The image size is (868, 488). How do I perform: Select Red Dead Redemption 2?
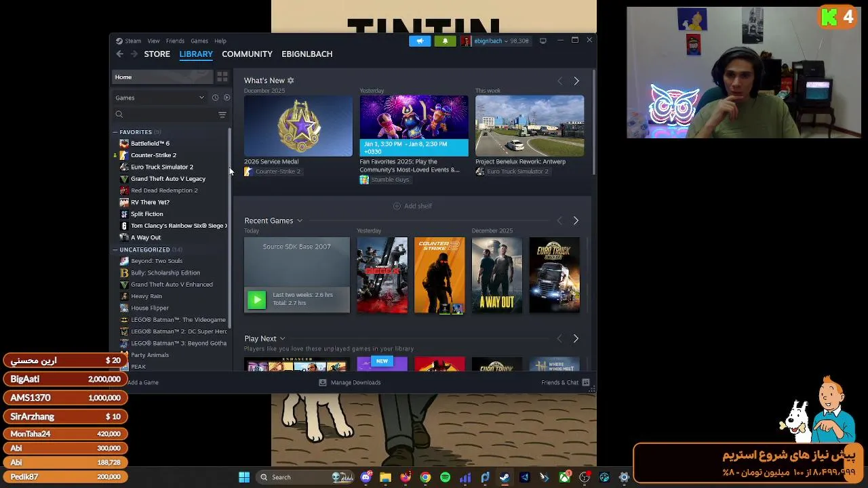164,190
